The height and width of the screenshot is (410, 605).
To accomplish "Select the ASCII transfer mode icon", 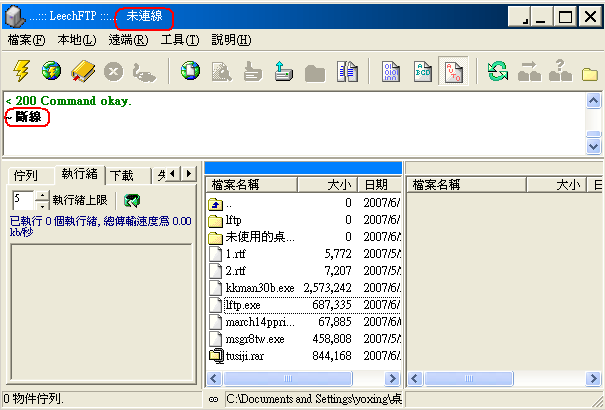I will [422, 71].
